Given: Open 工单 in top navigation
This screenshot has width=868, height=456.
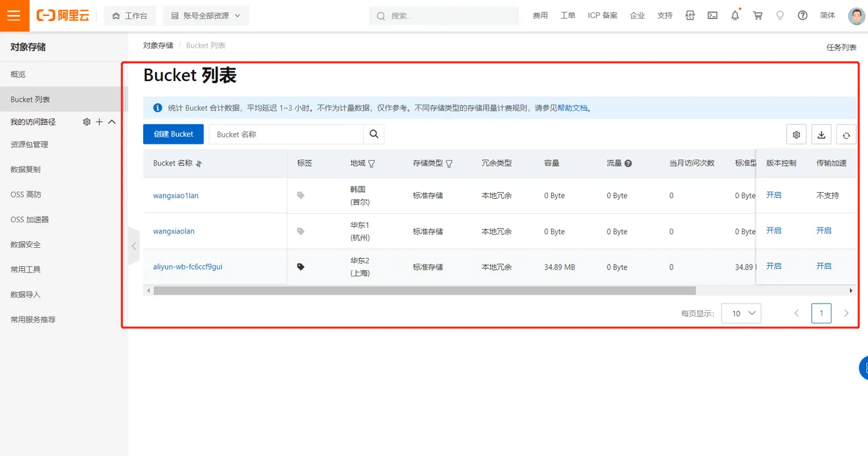Looking at the screenshot, I should click(x=568, y=15).
